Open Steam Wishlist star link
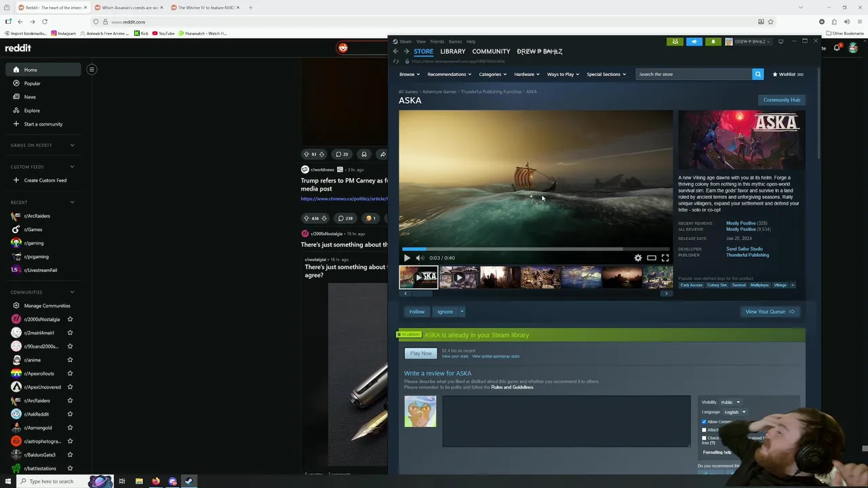The image size is (868, 488). coord(787,74)
